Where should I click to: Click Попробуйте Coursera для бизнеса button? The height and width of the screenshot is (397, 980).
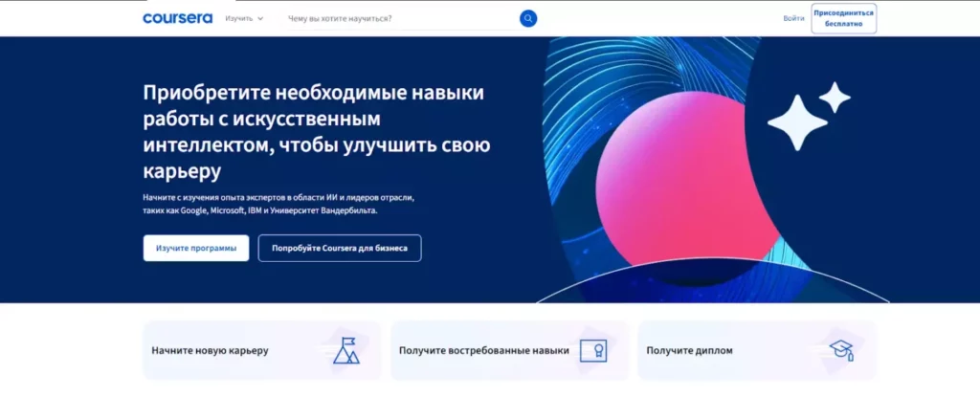pos(340,248)
